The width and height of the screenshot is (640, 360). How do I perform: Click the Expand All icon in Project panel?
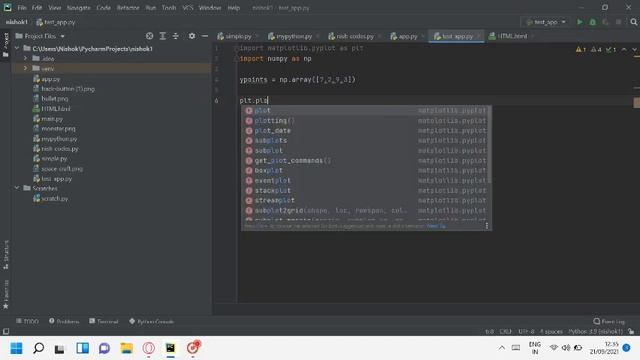click(162, 36)
